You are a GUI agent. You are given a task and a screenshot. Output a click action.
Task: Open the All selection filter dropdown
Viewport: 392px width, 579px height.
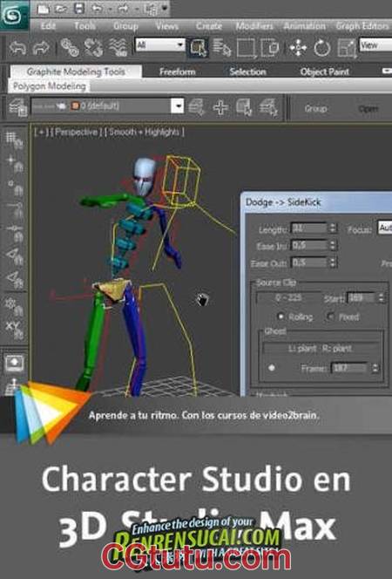click(x=159, y=45)
